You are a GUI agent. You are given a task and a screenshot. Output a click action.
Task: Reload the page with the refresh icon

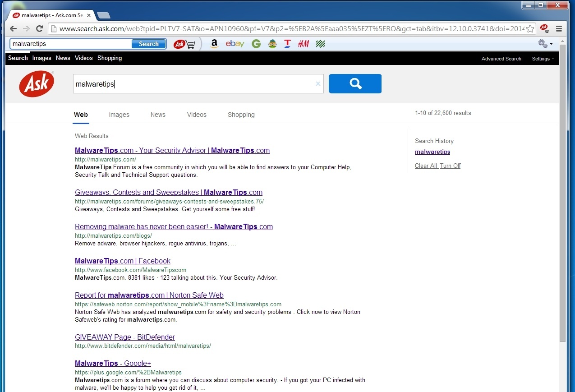point(40,28)
